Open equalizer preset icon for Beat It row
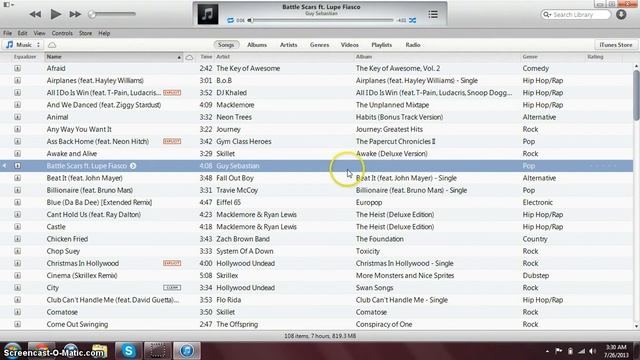Image resolution: width=640 pixels, height=360 pixels. (x=18, y=178)
